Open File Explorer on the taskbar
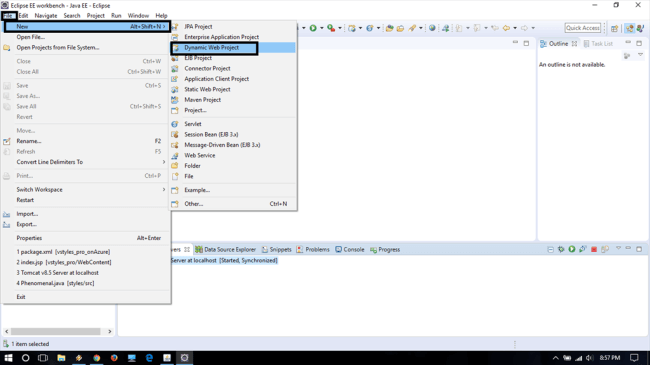This screenshot has height=365, width=650. click(61, 358)
